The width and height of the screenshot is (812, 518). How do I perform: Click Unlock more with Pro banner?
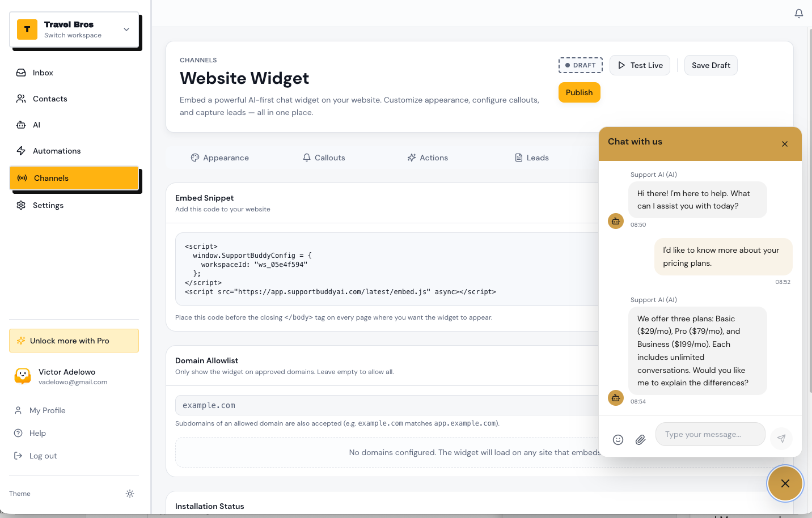tap(74, 341)
